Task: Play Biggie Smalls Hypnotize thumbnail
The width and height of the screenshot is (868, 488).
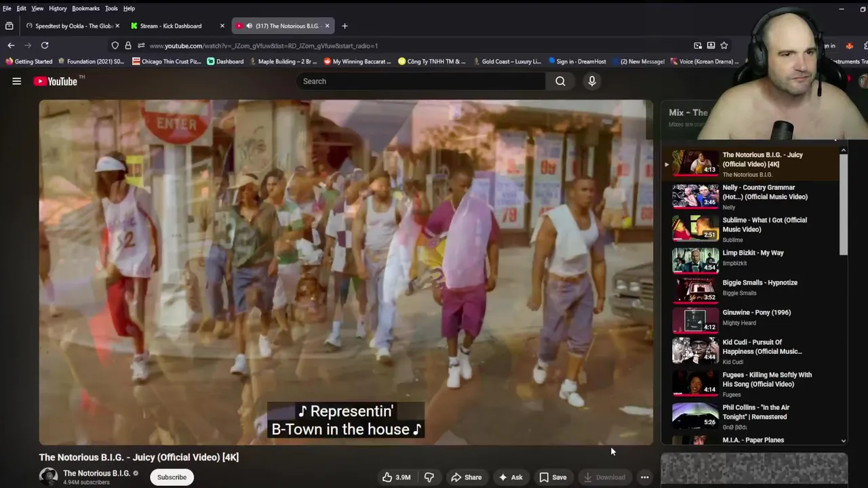Action: [x=695, y=290]
